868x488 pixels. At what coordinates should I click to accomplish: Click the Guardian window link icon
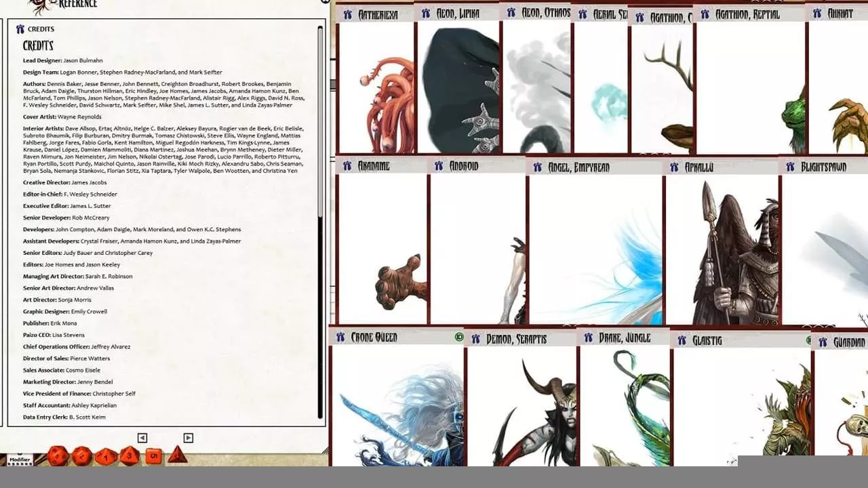822,342
